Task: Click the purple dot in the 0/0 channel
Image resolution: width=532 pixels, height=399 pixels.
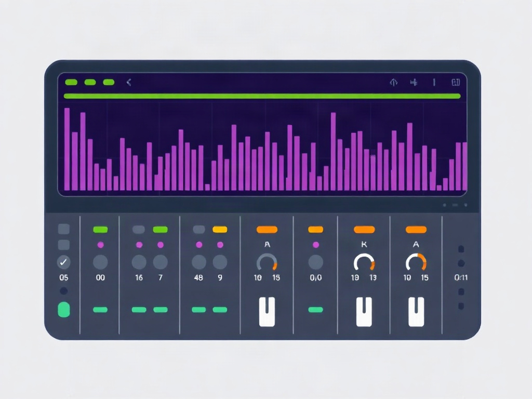Action: (316, 245)
